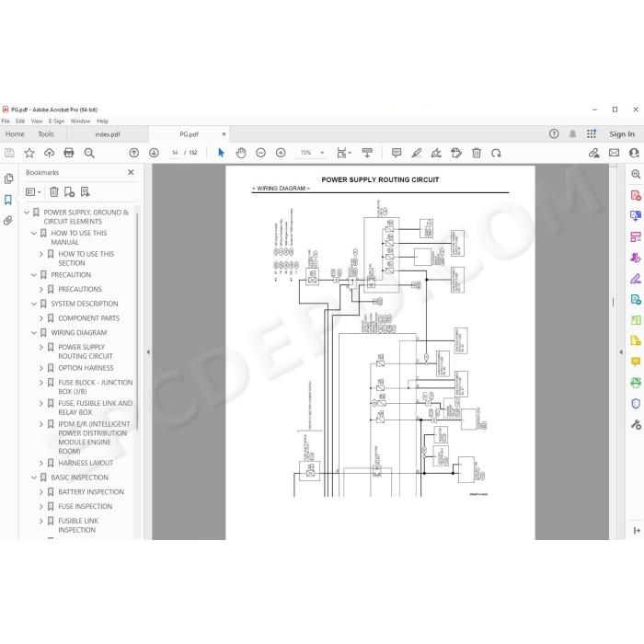Share link icon in top right toolbar
Image resolution: width=644 pixels, height=644 pixels.
594,153
